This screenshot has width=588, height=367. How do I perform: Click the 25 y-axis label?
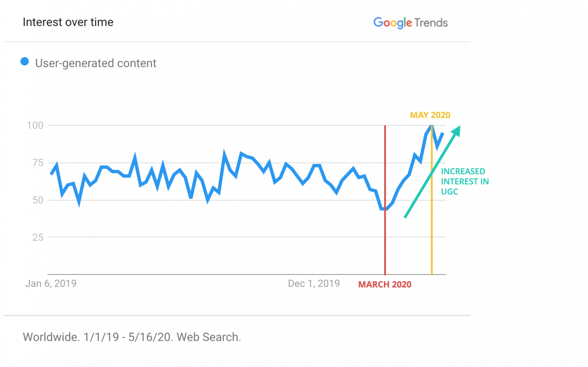38,237
